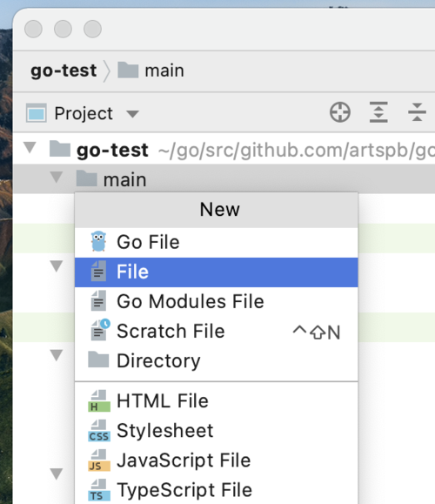This screenshot has height=504, width=435.
Task: Click the Expand All icon in Project toolbar
Action: (x=378, y=112)
